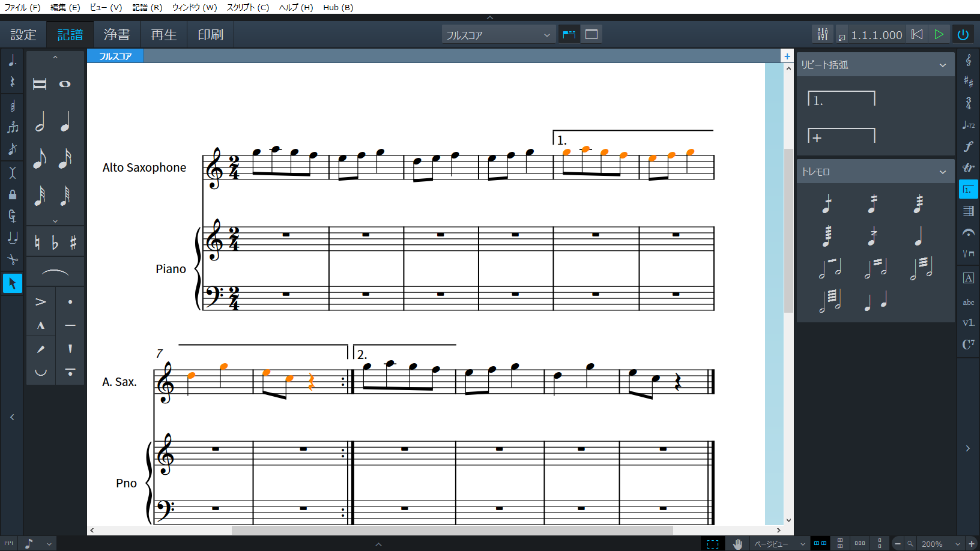Viewport: 980px width, 551px height.
Task: Open the holds and pauses (fermata) panel
Action: (968, 233)
